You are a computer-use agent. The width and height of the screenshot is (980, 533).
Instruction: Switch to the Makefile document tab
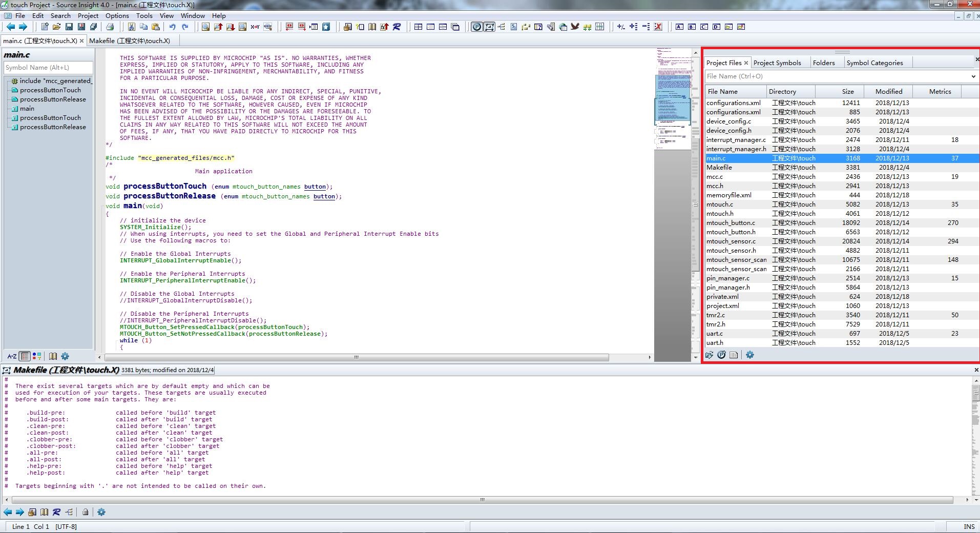pos(130,40)
